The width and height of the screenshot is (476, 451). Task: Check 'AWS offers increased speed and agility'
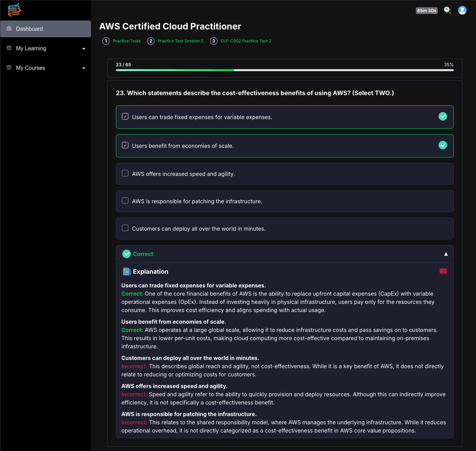pyautogui.click(x=125, y=173)
